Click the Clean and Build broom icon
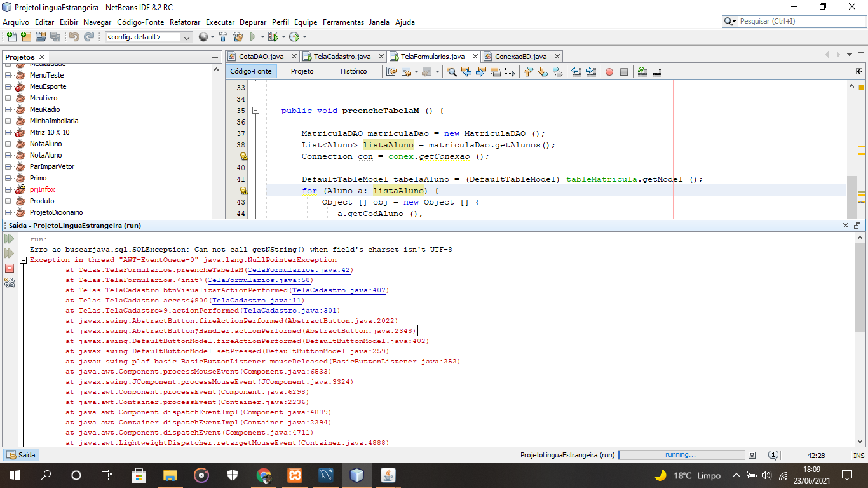The image size is (868, 488). (x=238, y=37)
